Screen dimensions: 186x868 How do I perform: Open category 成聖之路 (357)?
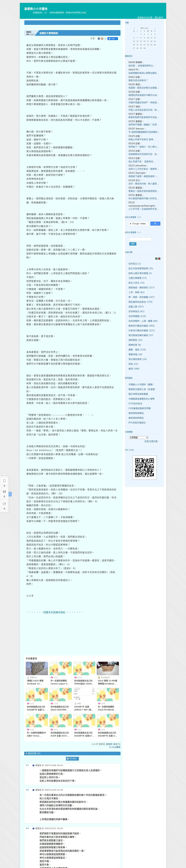(x=136, y=307)
